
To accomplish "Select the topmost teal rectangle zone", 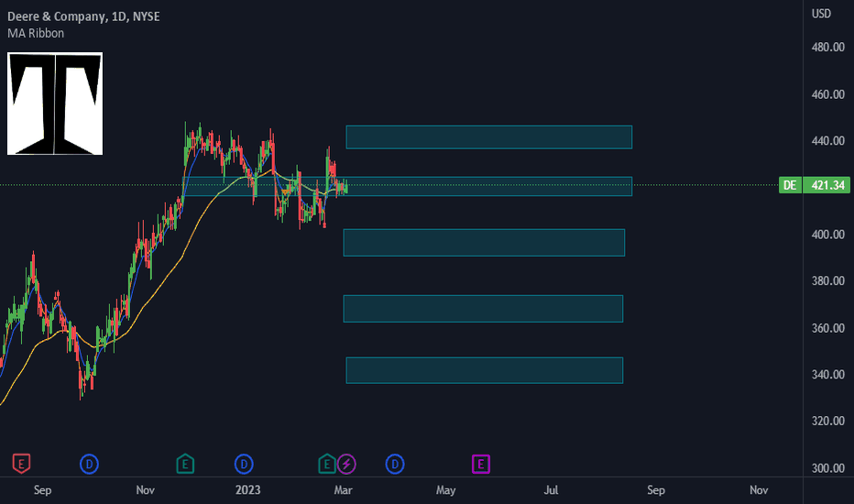I will (x=489, y=137).
